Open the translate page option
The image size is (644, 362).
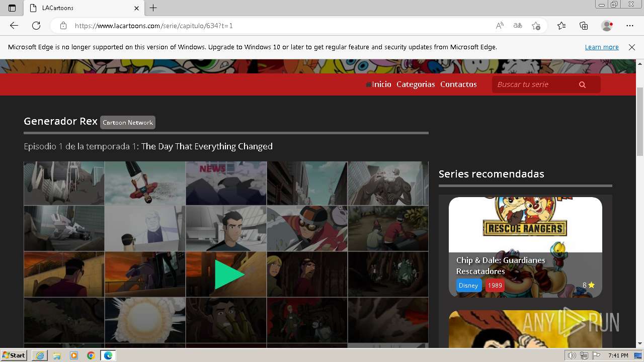[518, 26]
